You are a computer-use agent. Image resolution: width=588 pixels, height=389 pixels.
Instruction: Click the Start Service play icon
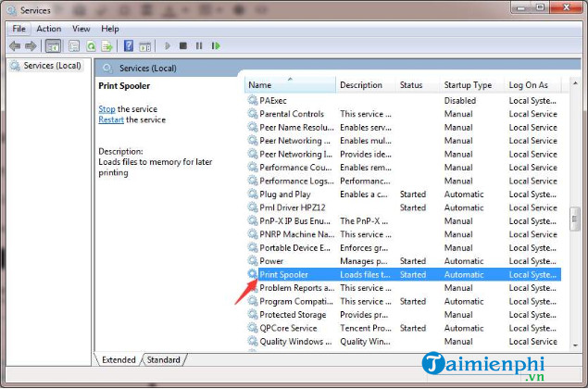168,45
